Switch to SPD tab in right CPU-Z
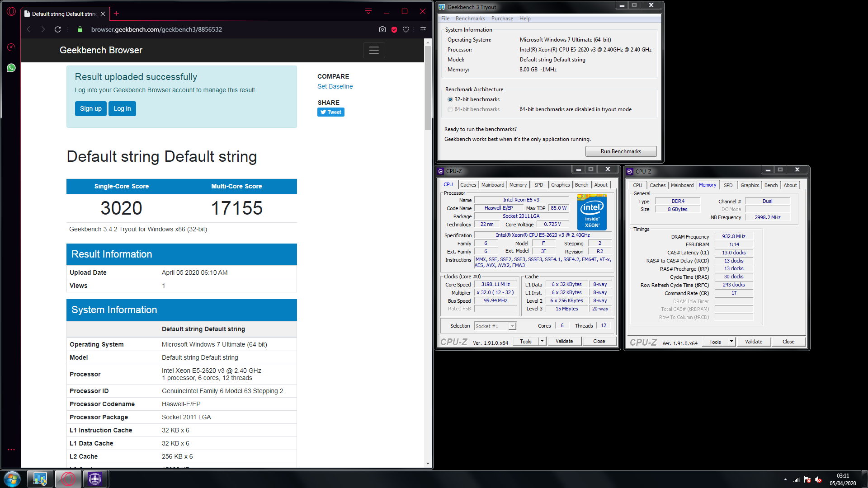This screenshot has width=868, height=488. click(x=728, y=185)
